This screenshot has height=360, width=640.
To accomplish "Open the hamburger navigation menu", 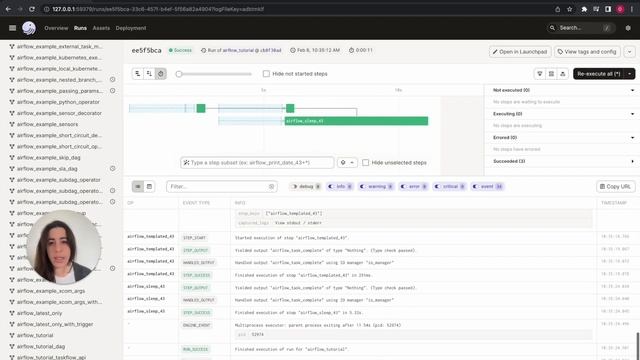I will (x=12, y=28).
